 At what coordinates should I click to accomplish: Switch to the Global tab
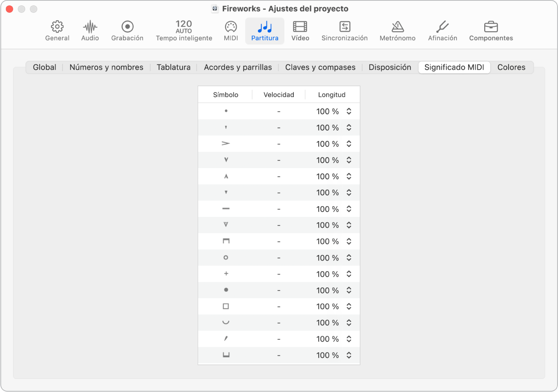[45, 67]
